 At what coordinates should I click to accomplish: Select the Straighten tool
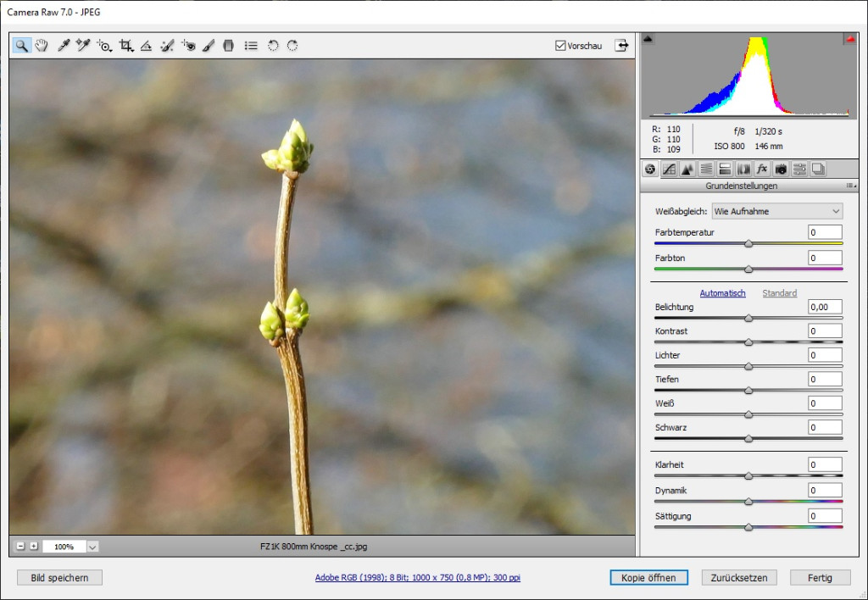tap(146, 46)
